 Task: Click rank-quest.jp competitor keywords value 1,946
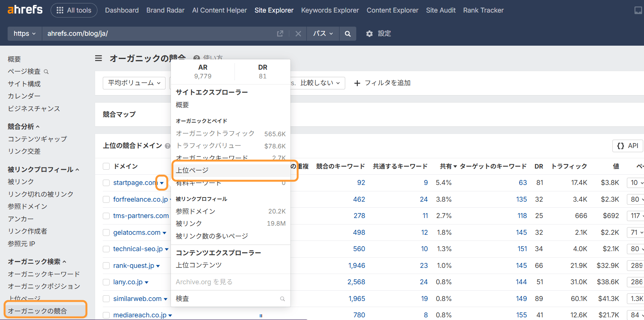(x=357, y=266)
